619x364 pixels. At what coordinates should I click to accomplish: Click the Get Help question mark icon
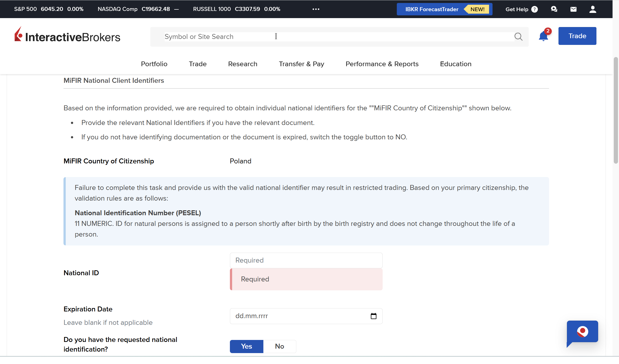[x=535, y=9]
